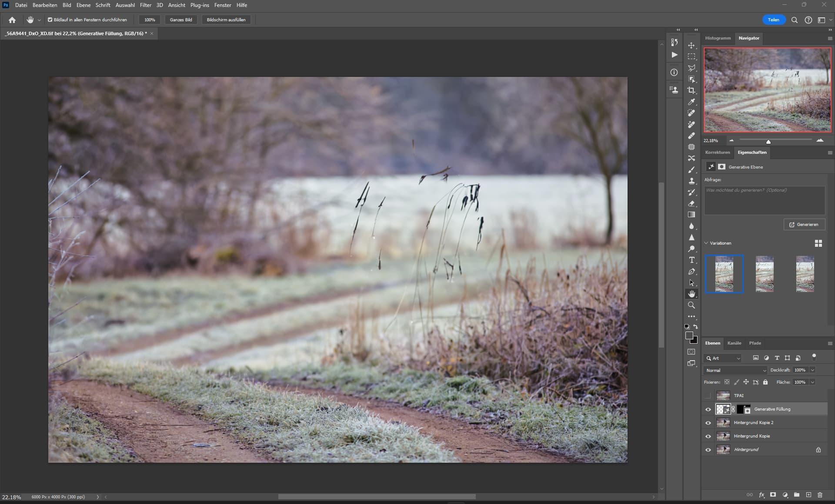835x504 pixels.
Task: Open the Filter menu
Action: pyautogui.click(x=146, y=5)
